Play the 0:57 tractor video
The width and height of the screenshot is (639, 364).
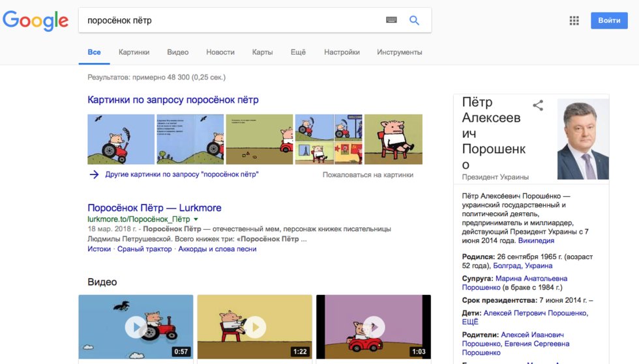tap(136, 327)
